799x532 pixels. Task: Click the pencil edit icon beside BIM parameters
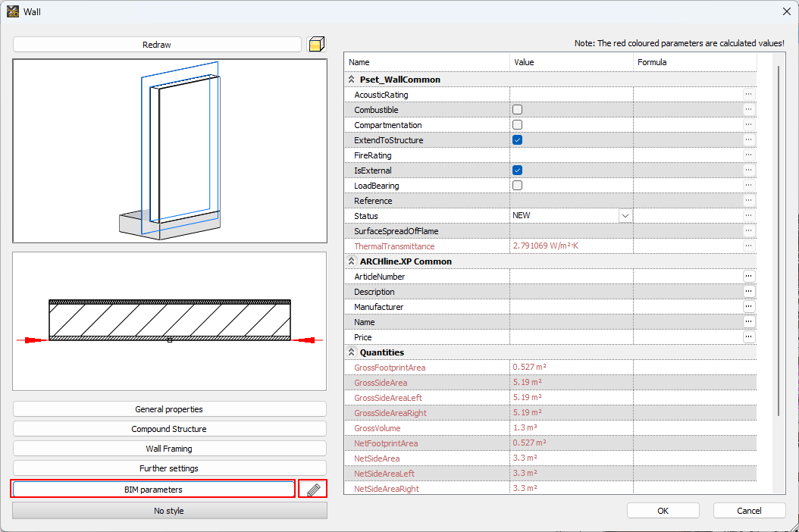click(313, 490)
